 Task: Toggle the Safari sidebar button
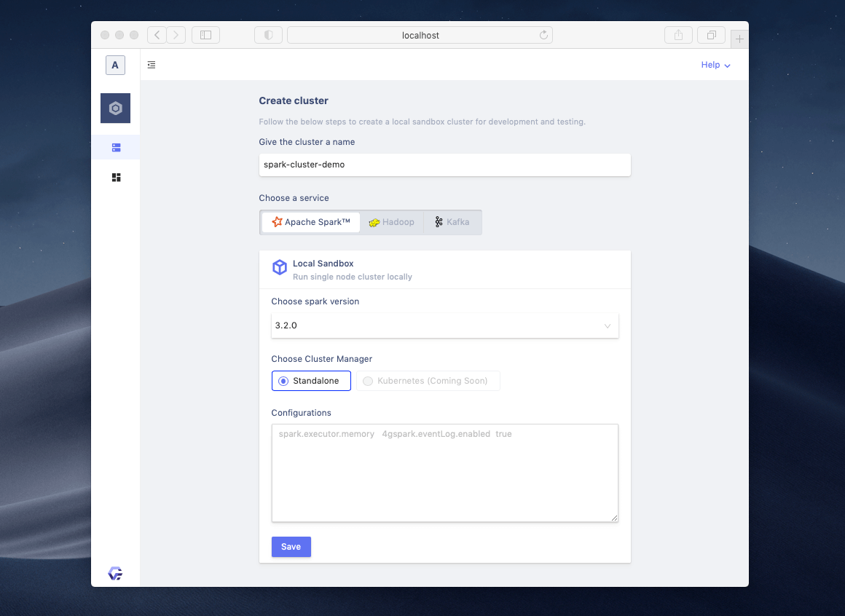pos(206,35)
